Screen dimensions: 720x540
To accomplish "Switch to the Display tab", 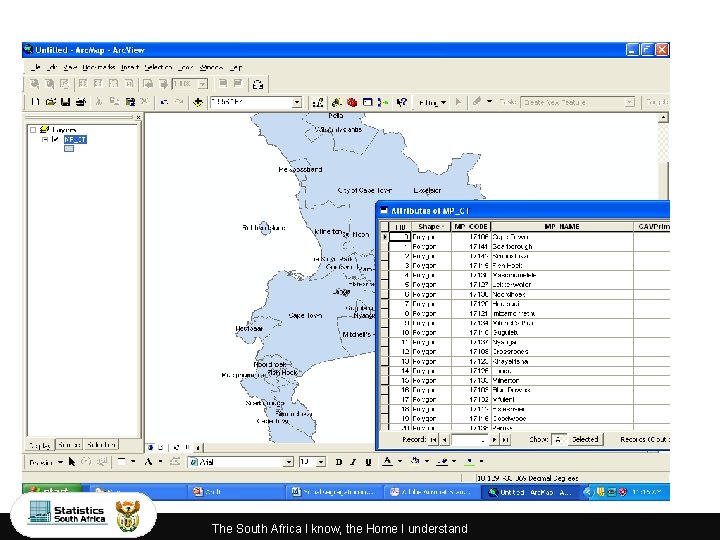I will 40,445.
